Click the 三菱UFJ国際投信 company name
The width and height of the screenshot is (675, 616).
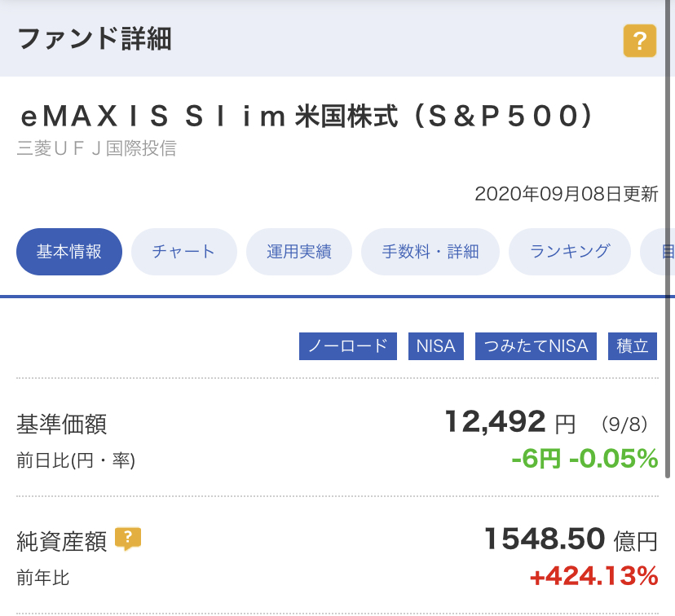point(97,148)
